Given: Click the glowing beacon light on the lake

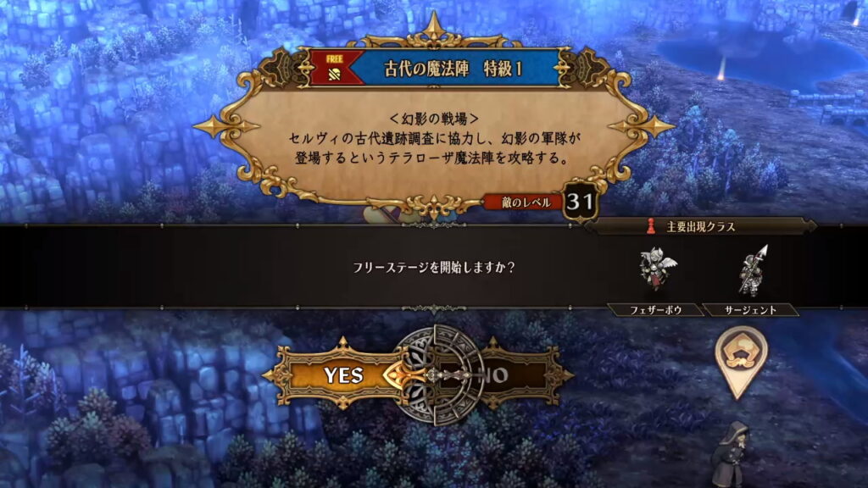Looking at the screenshot, I should click(x=721, y=69).
